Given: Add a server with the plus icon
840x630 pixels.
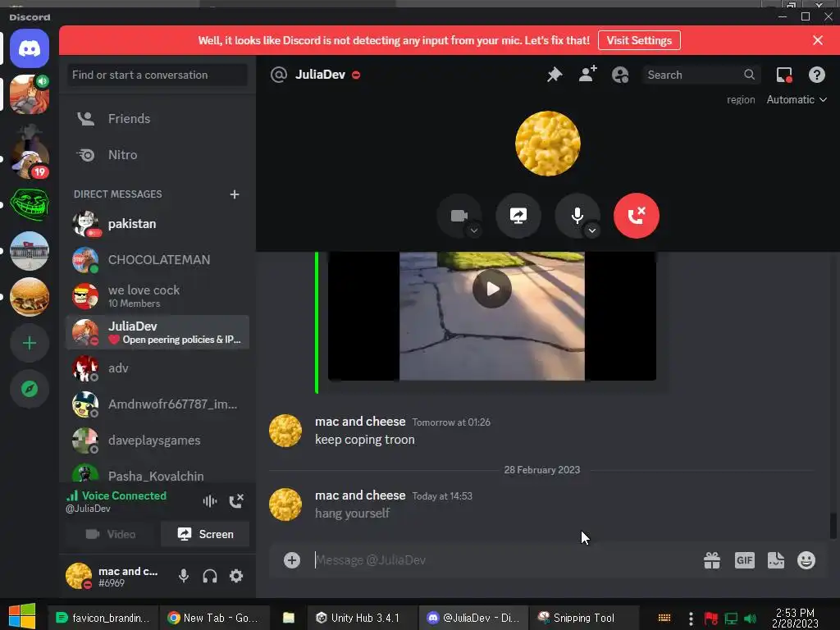Looking at the screenshot, I should click(30, 343).
